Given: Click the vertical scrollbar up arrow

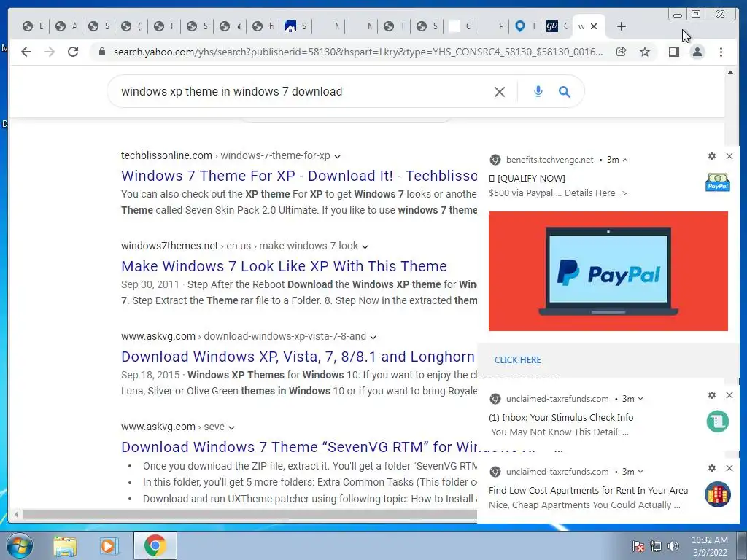Looking at the screenshot, I should (x=730, y=72).
